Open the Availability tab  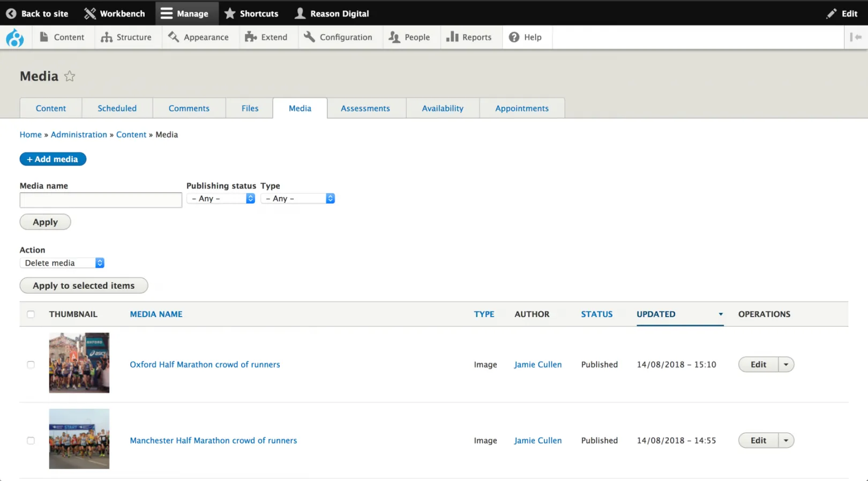tap(443, 108)
